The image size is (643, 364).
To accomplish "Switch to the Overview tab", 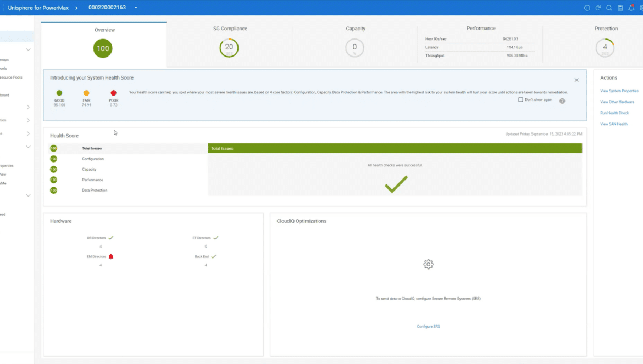I will pyautogui.click(x=104, y=44).
